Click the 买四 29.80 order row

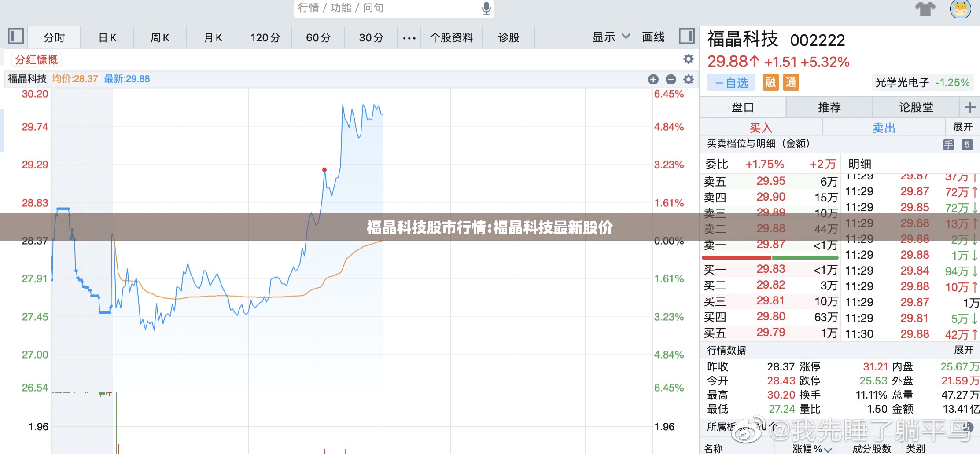tap(770, 317)
